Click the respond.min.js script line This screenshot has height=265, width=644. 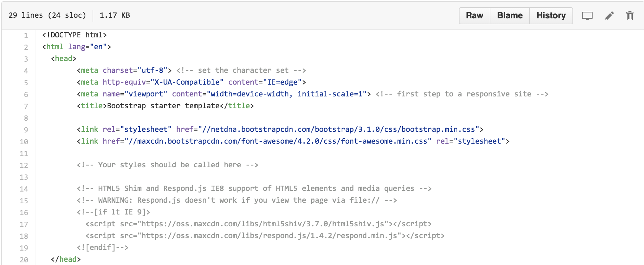265,236
